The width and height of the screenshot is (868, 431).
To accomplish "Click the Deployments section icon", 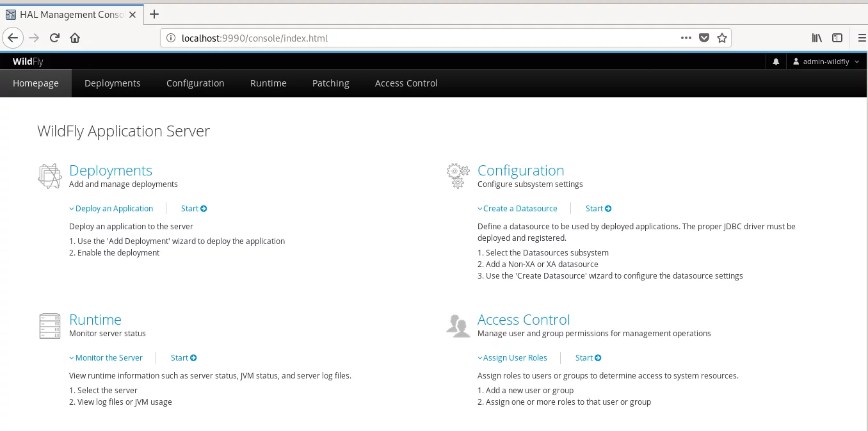I will (50, 176).
